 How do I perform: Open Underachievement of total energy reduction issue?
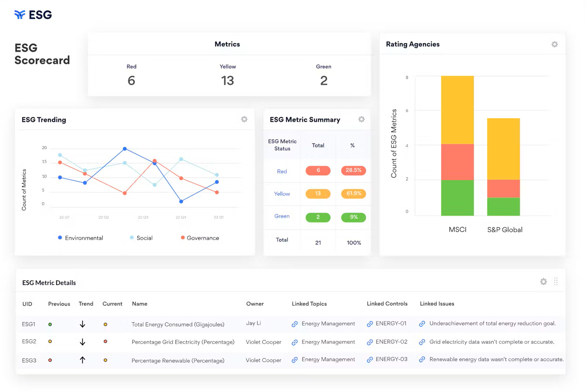click(x=493, y=323)
